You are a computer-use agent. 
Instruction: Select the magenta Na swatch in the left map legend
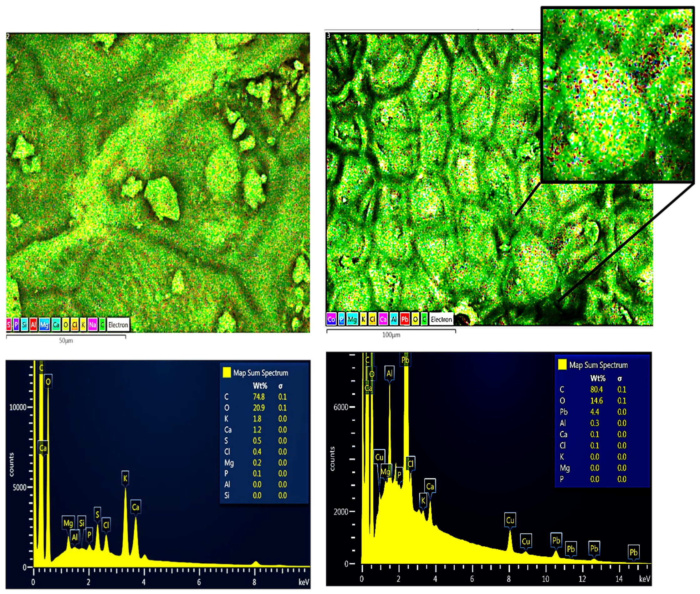pyautogui.click(x=93, y=325)
